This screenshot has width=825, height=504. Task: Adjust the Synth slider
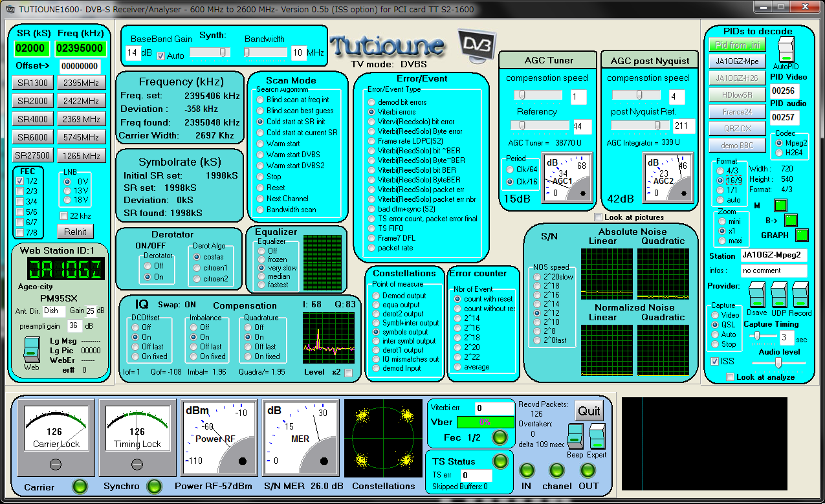[x=209, y=52]
